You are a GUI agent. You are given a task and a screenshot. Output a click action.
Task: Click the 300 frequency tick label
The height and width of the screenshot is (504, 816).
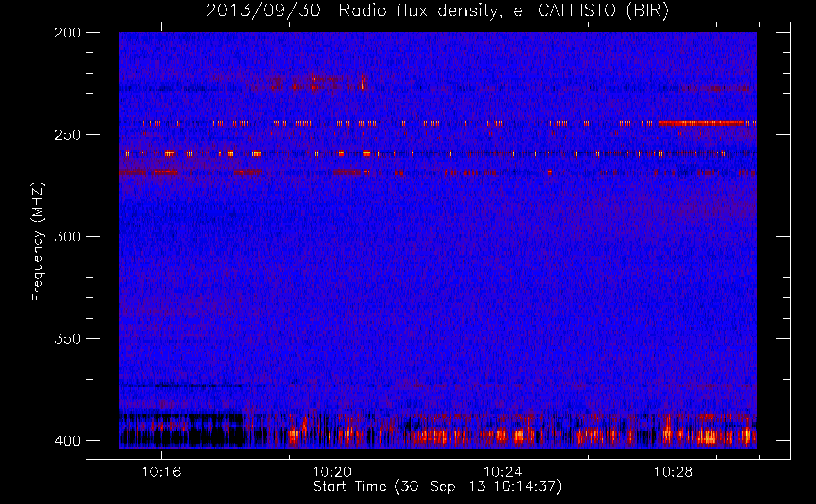click(68, 236)
